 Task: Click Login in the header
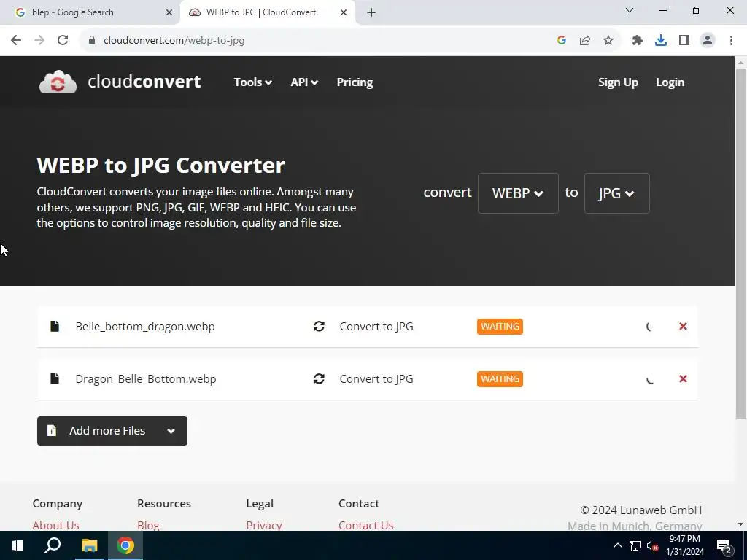tap(670, 82)
